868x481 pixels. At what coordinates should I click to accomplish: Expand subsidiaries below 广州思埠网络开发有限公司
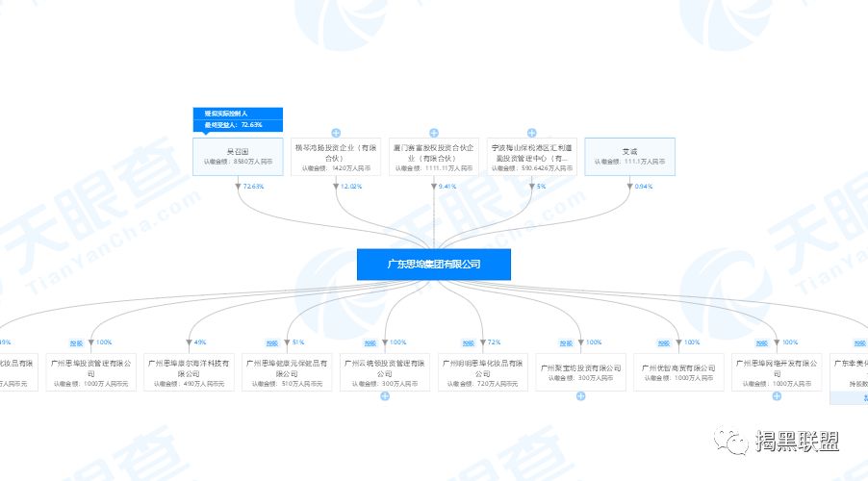coord(777,395)
